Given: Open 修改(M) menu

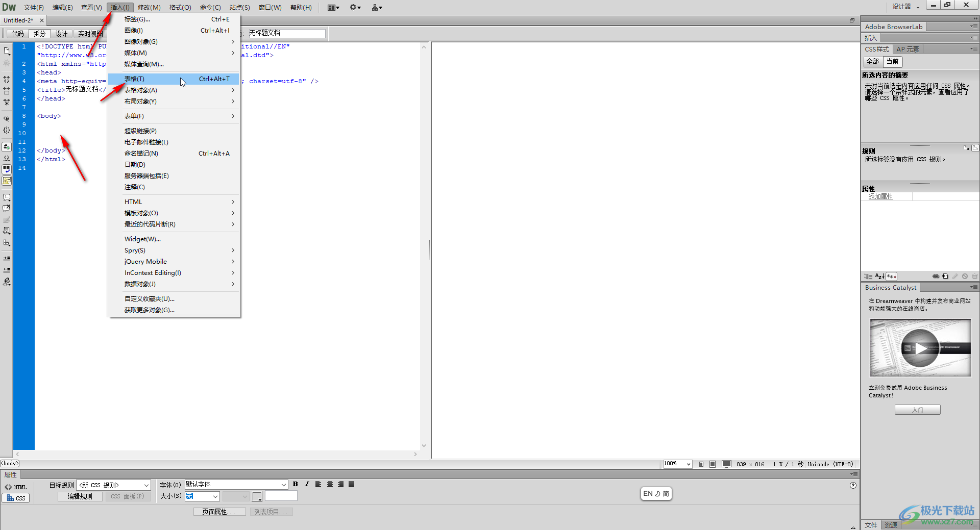Looking at the screenshot, I should (x=149, y=7).
